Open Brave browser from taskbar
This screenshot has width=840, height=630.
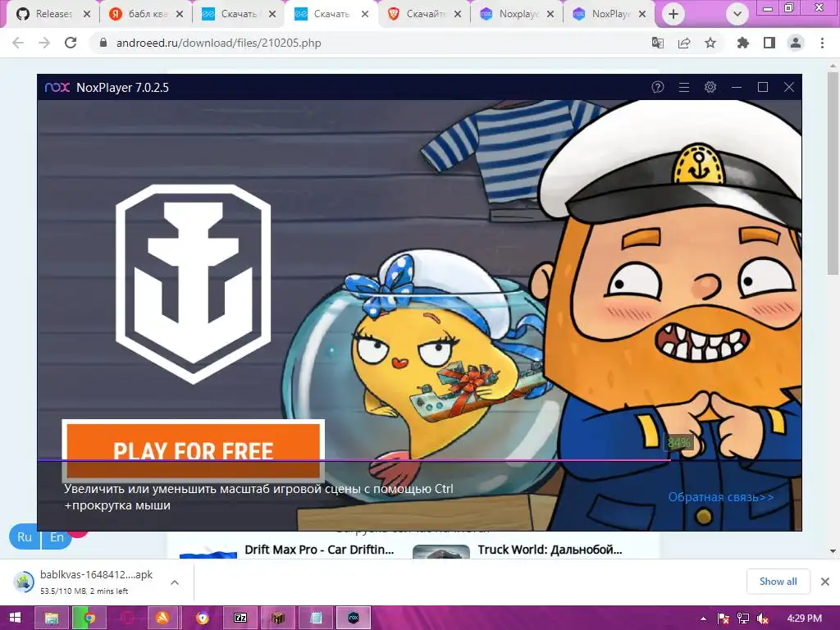click(203, 618)
